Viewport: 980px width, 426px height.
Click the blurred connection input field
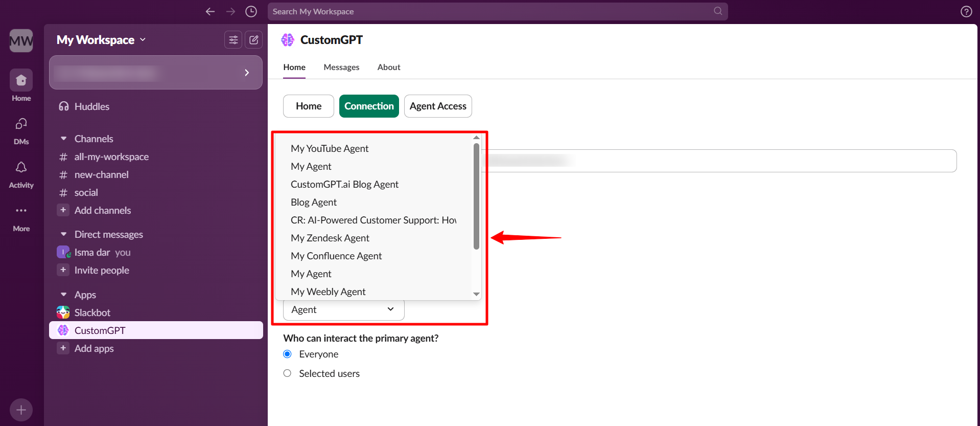pyautogui.click(x=718, y=161)
